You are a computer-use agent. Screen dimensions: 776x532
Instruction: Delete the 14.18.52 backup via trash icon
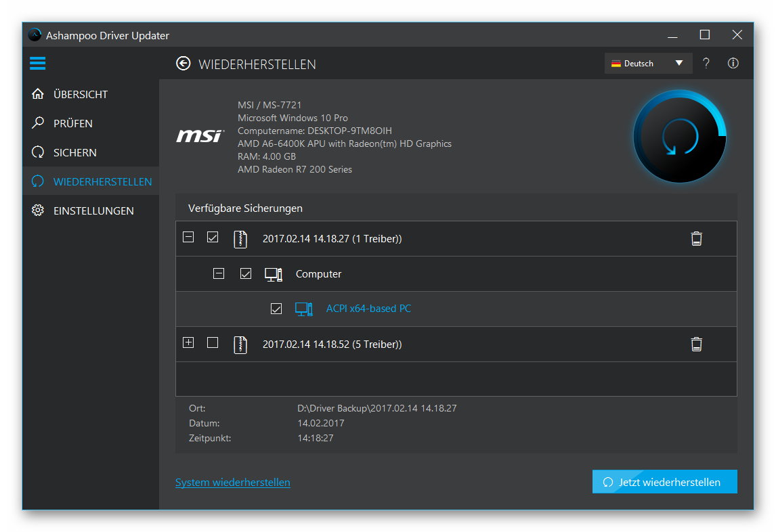pos(697,344)
